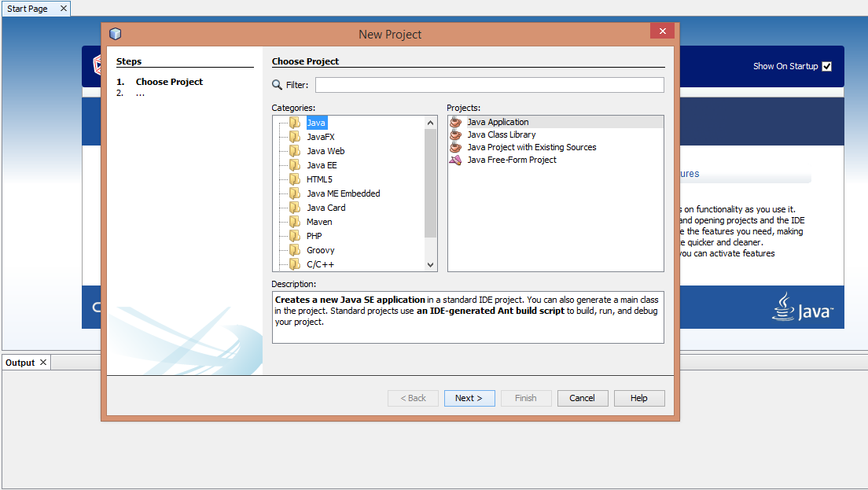Select the JavaFX category
868x490 pixels.
(321, 137)
